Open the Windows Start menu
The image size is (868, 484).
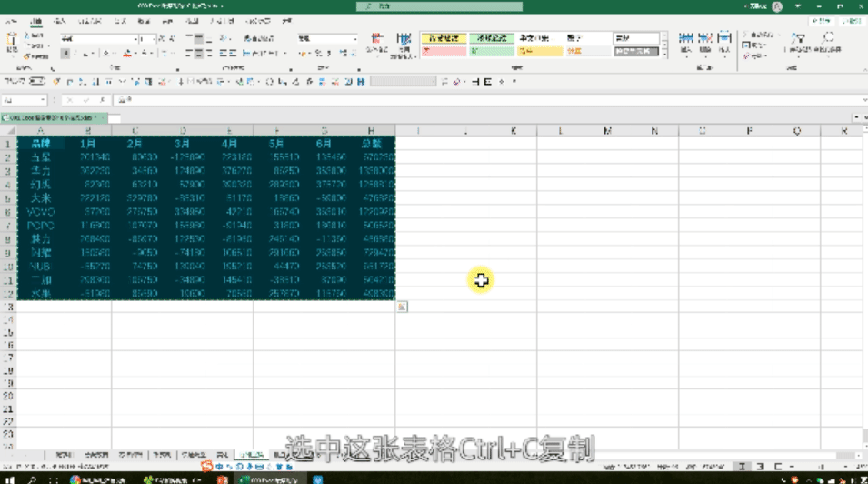[x=9, y=479]
